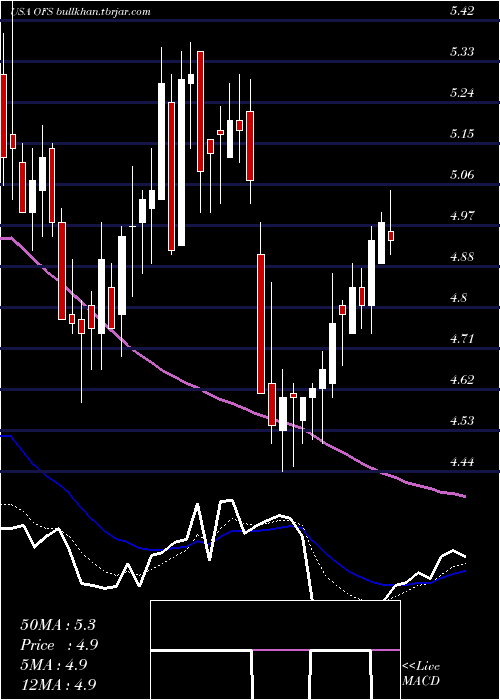Click the 5.24 price axis label
This screenshot has width=500, height=700.
[x=462, y=93]
